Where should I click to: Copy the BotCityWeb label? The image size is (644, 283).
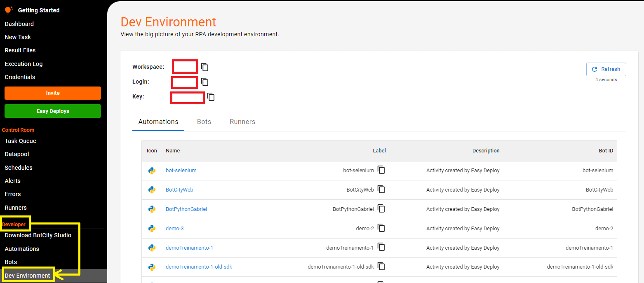pos(381,189)
